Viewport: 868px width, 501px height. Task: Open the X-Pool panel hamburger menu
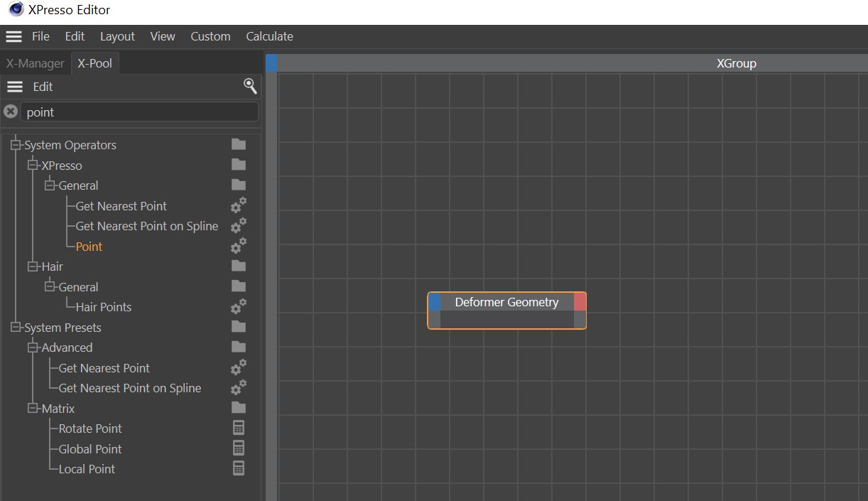coord(15,87)
